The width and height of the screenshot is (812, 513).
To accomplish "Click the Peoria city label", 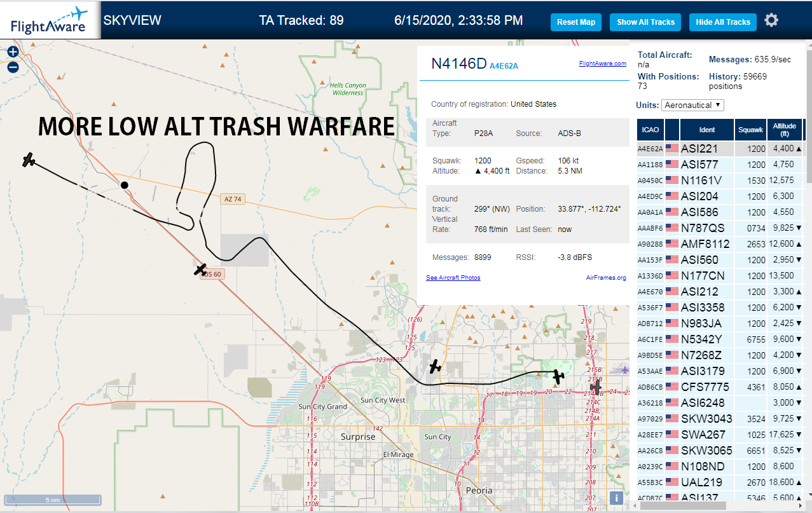I will (479, 490).
